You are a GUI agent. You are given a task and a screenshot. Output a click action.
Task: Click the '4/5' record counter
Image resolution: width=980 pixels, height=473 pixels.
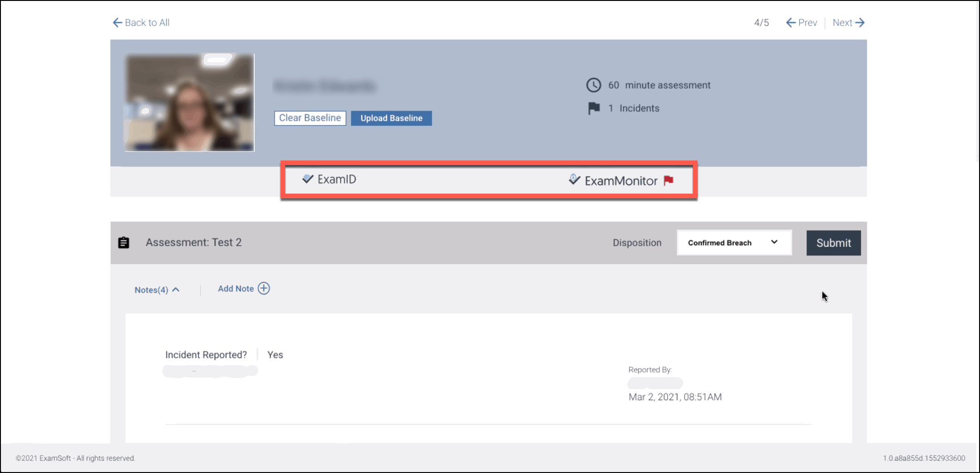(x=761, y=23)
